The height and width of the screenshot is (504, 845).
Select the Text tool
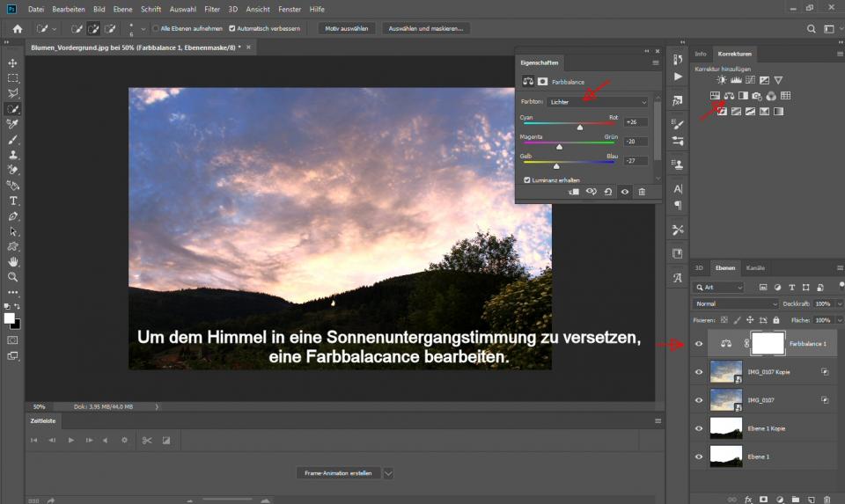coord(13,201)
